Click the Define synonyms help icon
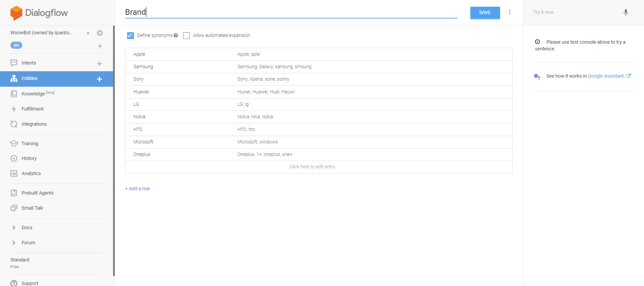The width and height of the screenshot is (644, 286). (x=176, y=35)
